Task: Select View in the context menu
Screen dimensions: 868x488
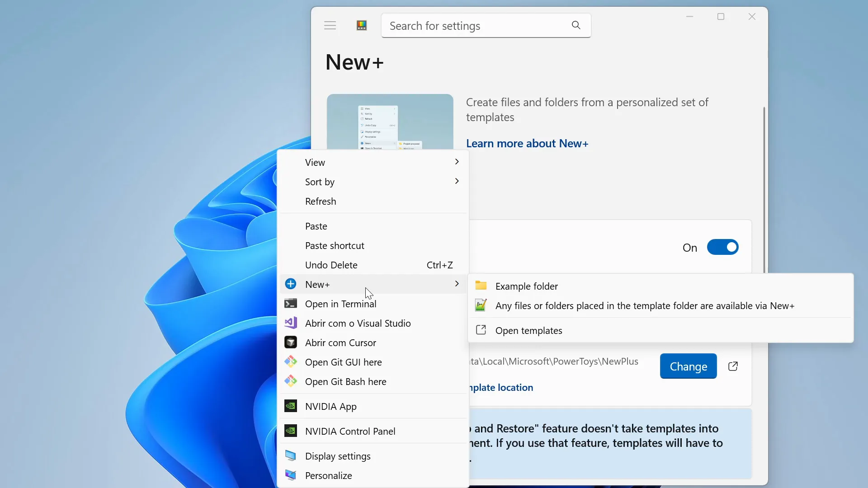Action: pyautogui.click(x=373, y=162)
